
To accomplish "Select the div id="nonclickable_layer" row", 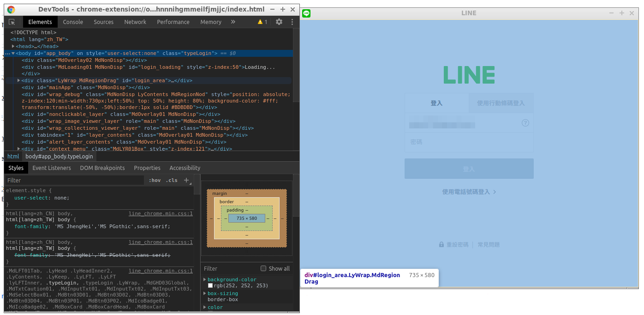I will coord(121,114).
